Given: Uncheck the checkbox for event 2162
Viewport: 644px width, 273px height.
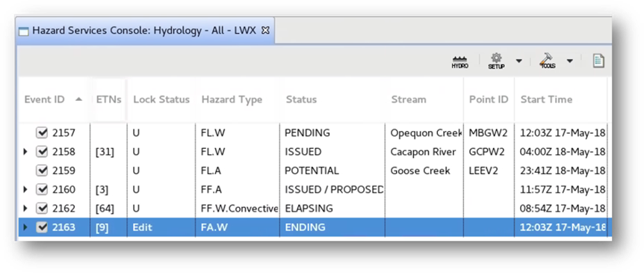Looking at the screenshot, I should (42, 209).
